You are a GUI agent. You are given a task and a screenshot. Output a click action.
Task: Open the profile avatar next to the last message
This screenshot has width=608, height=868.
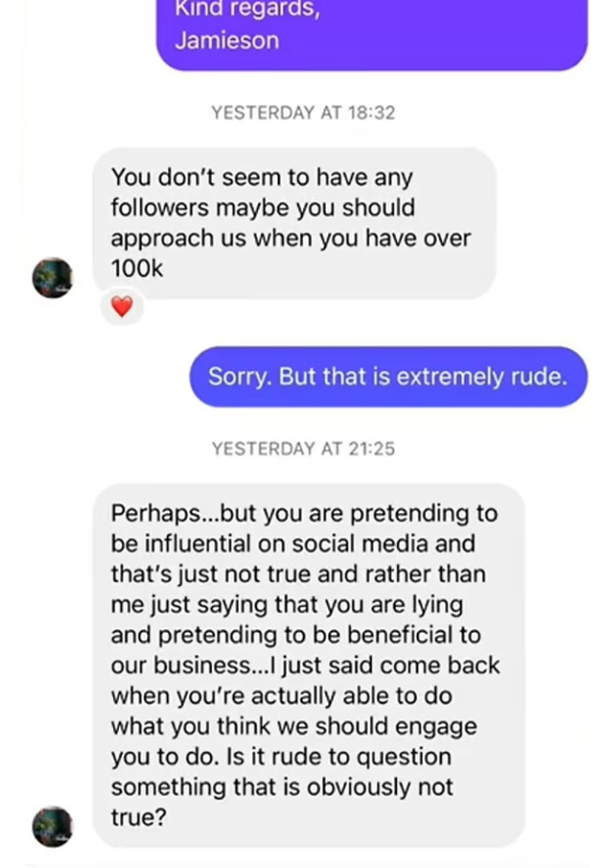point(52,825)
